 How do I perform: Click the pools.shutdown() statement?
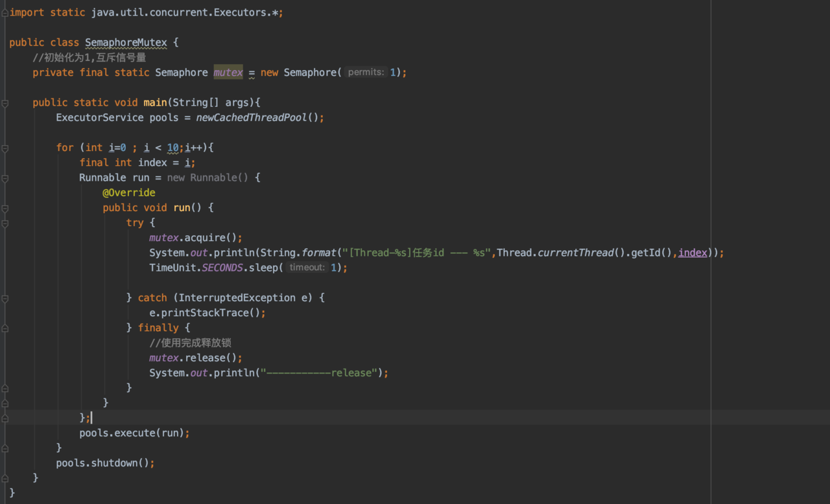[105, 463]
